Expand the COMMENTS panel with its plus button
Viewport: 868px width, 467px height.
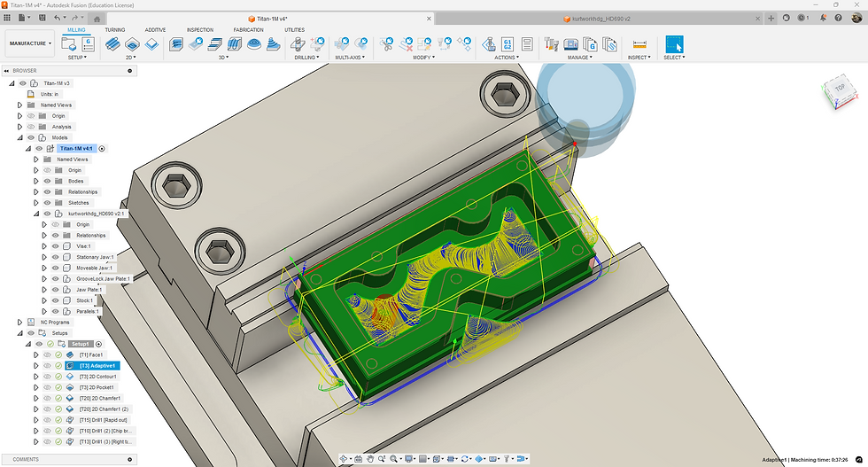tap(130, 459)
